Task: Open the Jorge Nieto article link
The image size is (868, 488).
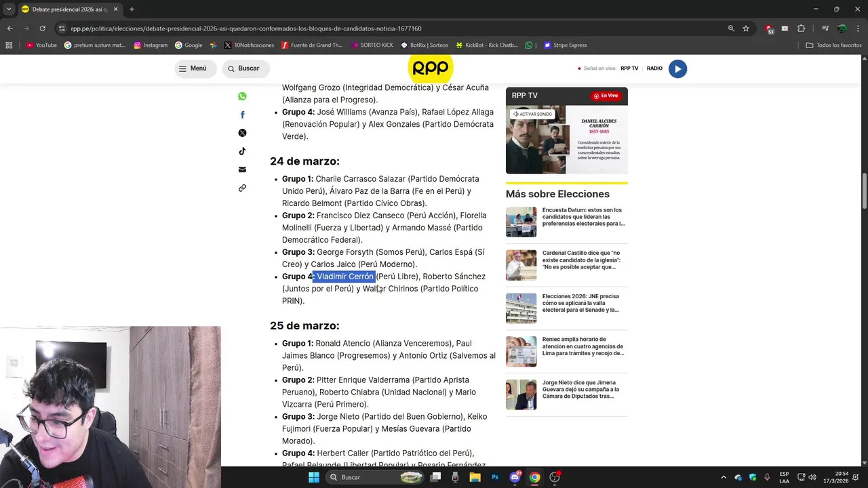Action: coord(580,389)
